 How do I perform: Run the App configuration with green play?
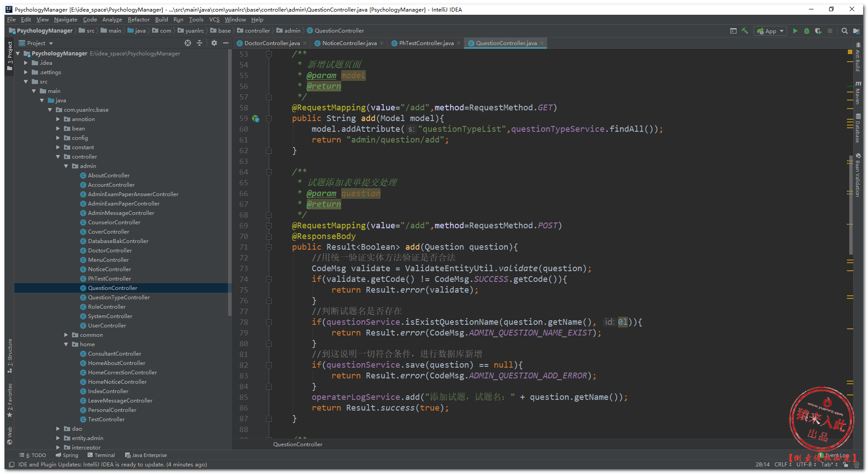click(795, 31)
